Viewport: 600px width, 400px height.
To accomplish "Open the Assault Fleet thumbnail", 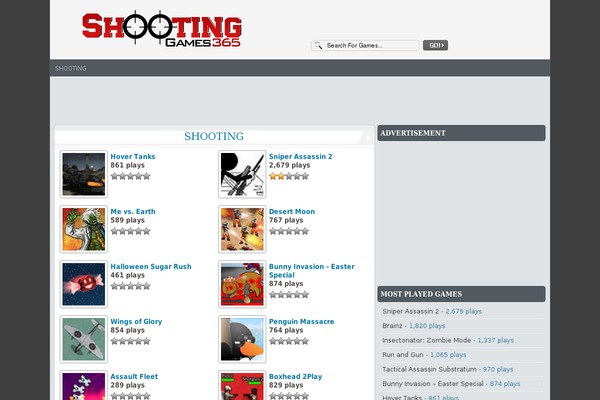I will click(x=84, y=385).
